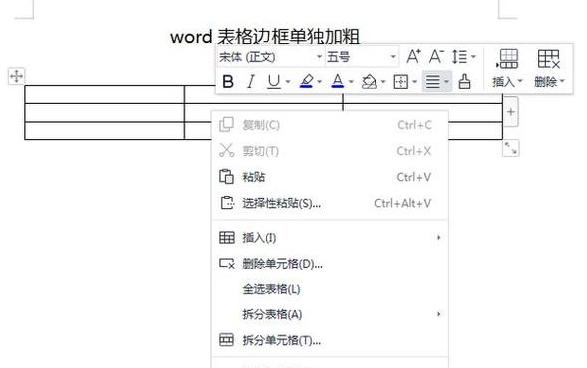This screenshot has width=587, height=368.
Task: Click the disabled 复制(C) menu item
Action: tap(329, 125)
